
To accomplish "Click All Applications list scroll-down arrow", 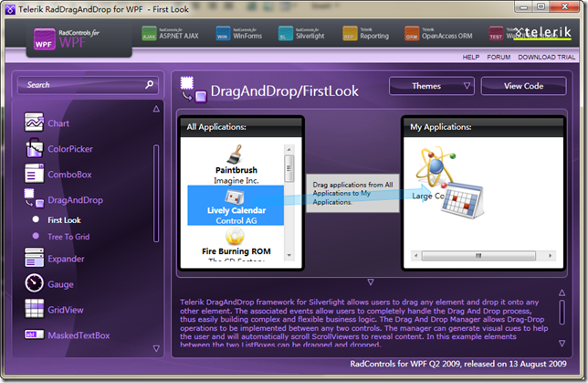I will point(289,255).
